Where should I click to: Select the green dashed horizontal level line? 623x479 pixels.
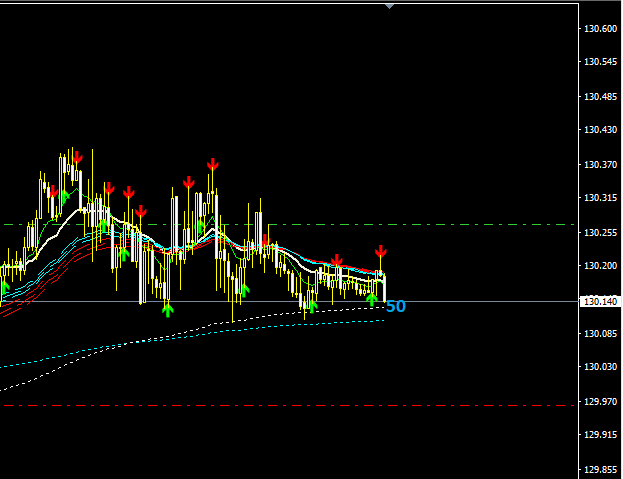[x=289, y=225]
